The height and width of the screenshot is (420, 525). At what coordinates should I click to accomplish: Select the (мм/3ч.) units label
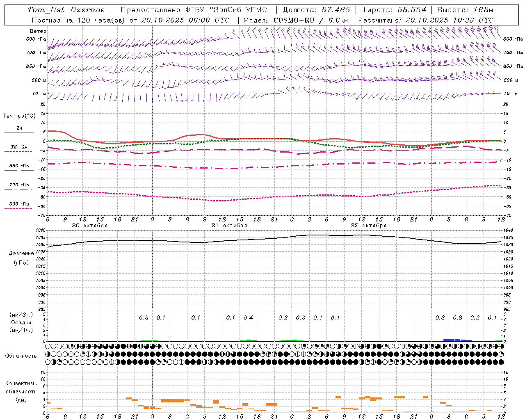pyautogui.click(x=21, y=315)
